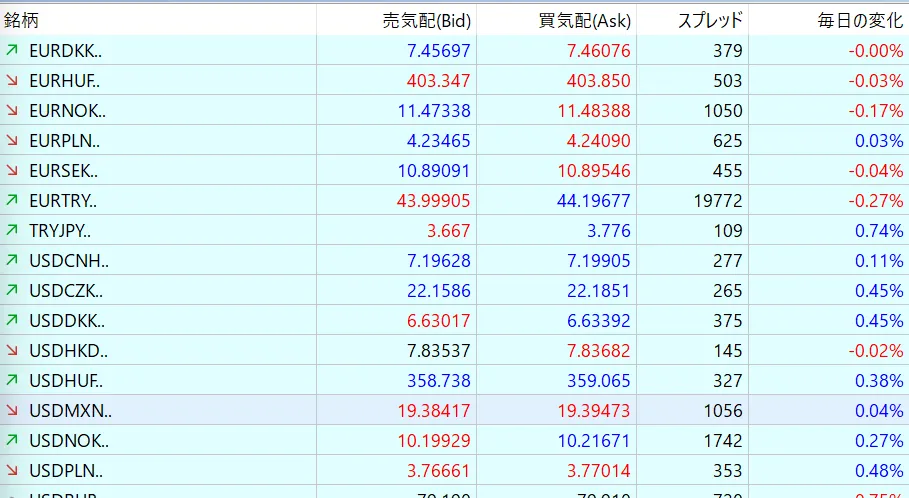Image resolution: width=909 pixels, height=498 pixels.
Task: Click USDMXN bid price 19.38417
Action: coord(434,411)
